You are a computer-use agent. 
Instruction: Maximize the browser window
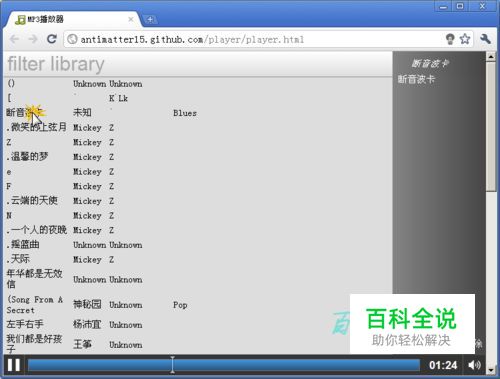(x=460, y=6)
